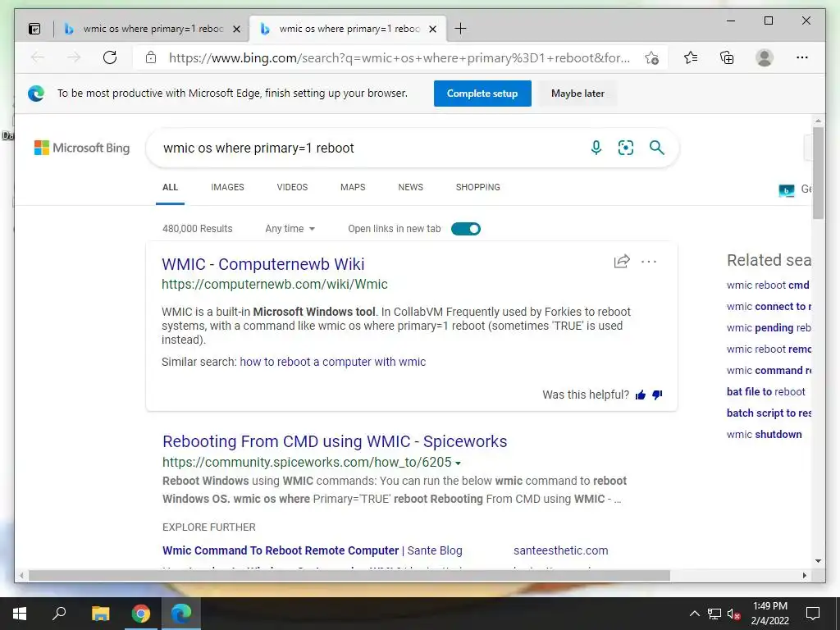This screenshot has width=840, height=630.
Task: Switch to IMAGES results
Action: pos(227,187)
